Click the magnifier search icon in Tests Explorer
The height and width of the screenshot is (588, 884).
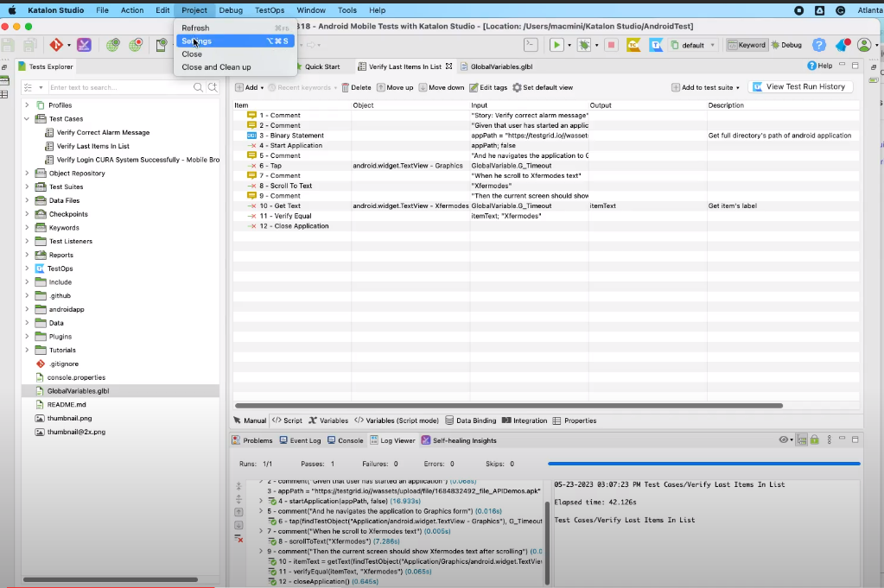[198, 87]
